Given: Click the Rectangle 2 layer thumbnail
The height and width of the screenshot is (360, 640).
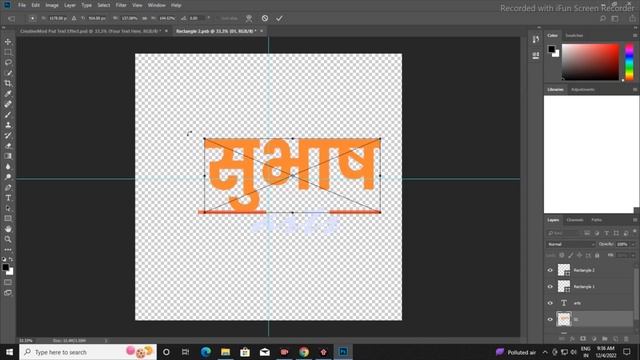Looking at the screenshot, I should (564, 270).
